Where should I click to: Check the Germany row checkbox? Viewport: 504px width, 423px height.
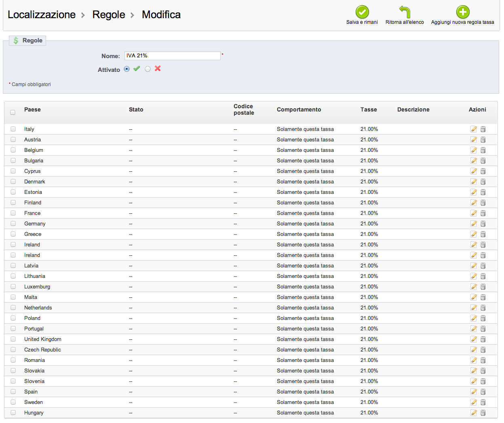13,223
